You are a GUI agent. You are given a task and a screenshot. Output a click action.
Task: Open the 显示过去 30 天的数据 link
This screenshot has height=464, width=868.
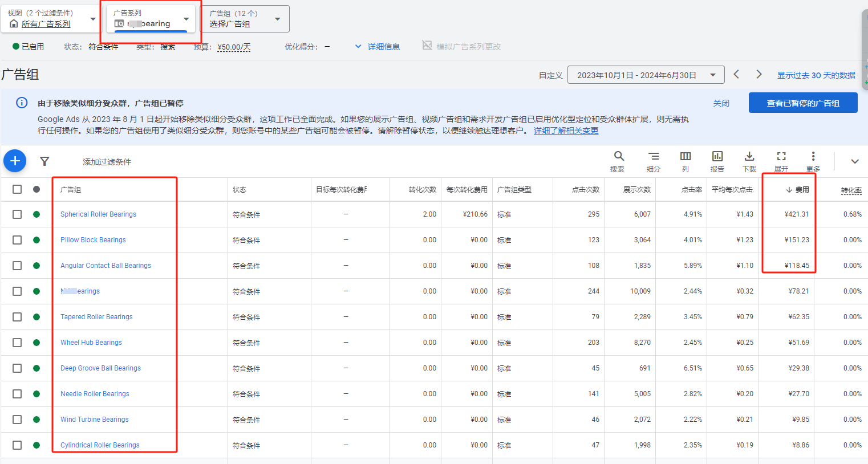[x=816, y=75]
